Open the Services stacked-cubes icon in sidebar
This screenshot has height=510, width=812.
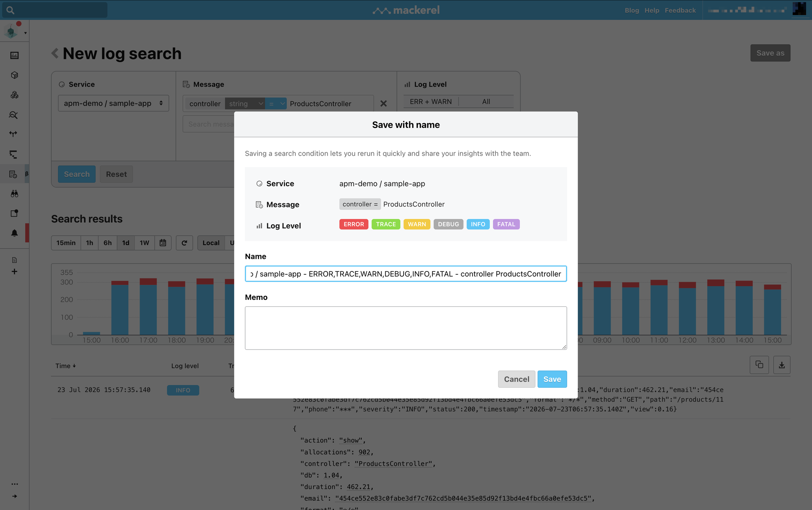click(x=14, y=95)
